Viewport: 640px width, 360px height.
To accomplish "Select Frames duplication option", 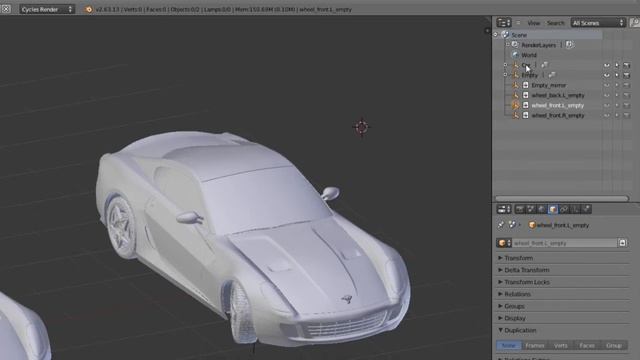I will [534, 345].
